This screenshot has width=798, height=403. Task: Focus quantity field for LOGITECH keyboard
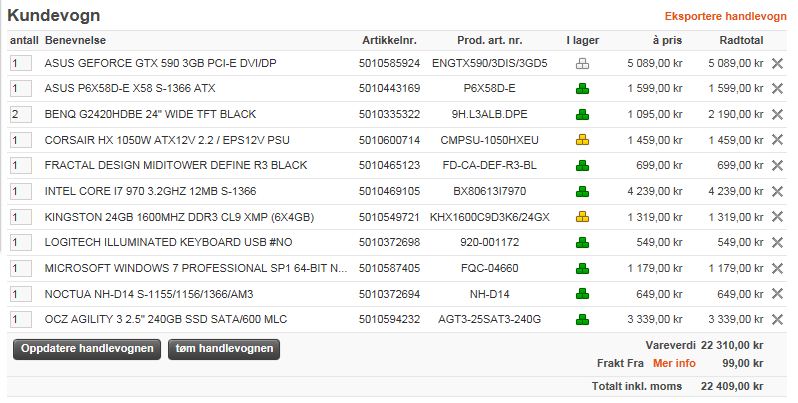point(21,242)
